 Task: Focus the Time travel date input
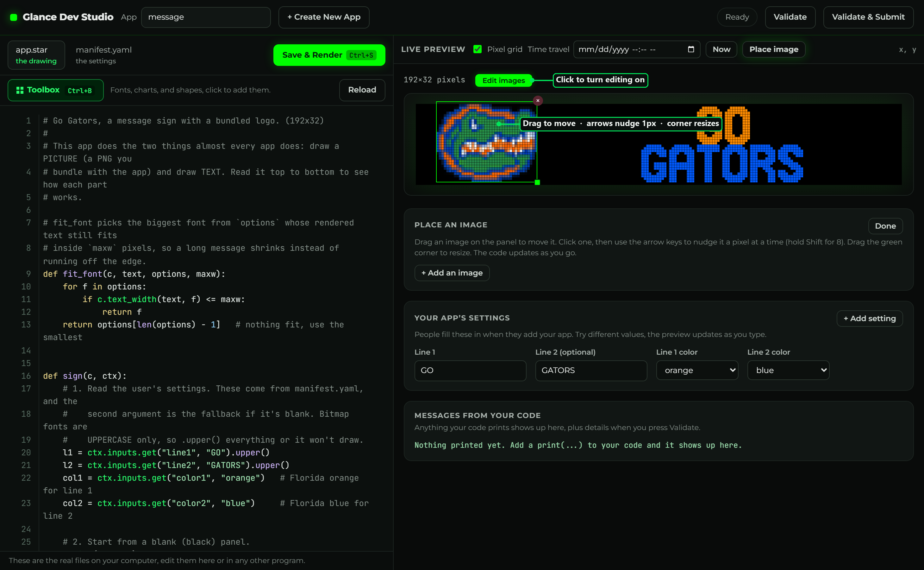pos(637,49)
